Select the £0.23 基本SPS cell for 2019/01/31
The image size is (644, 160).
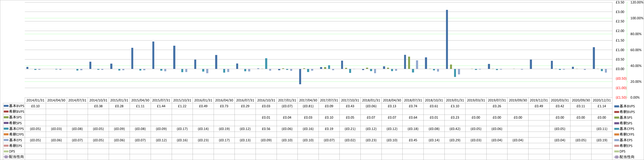pos(455,117)
